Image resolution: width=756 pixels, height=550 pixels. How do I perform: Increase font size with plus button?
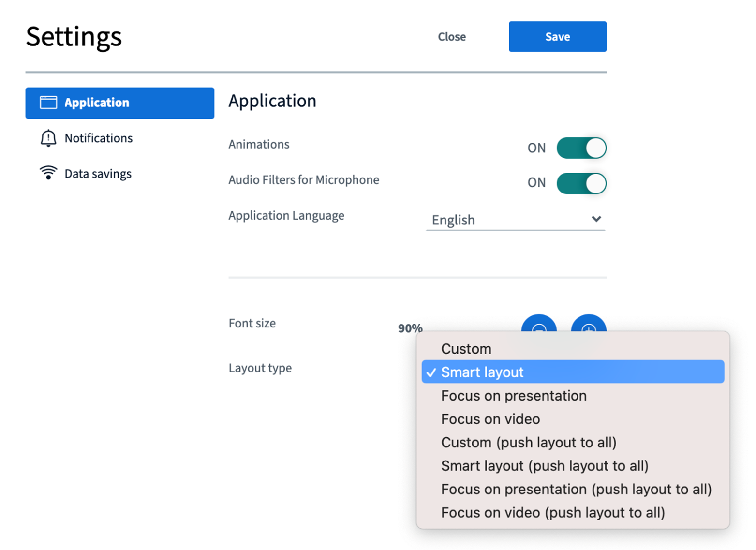tap(588, 325)
